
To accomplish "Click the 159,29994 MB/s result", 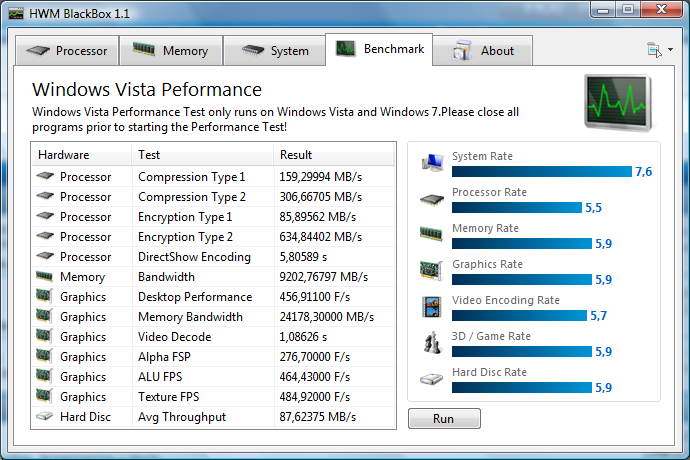I will (321, 177).
